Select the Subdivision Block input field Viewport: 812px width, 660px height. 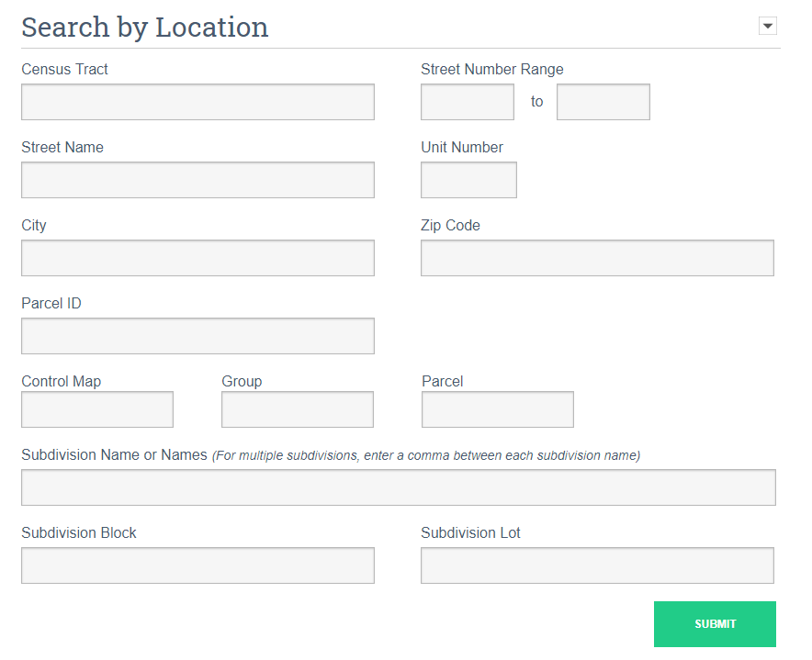click(197, 565)
